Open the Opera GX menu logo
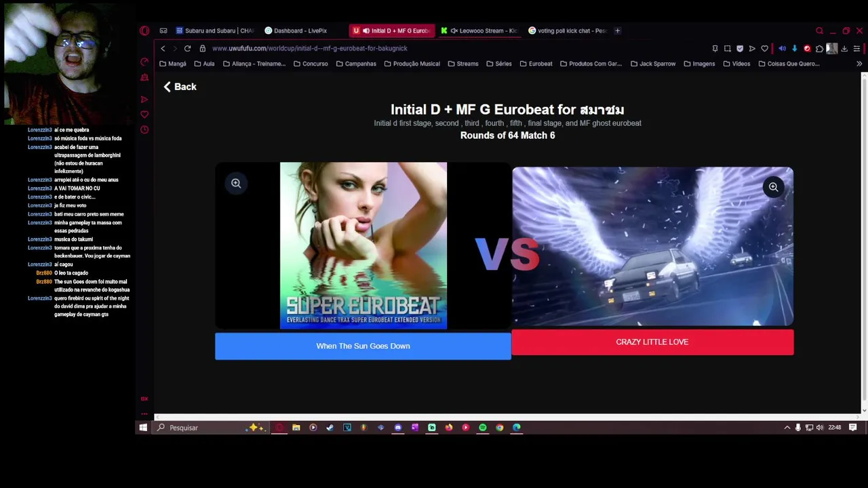868x488 pixels. (x=144, y=30)
